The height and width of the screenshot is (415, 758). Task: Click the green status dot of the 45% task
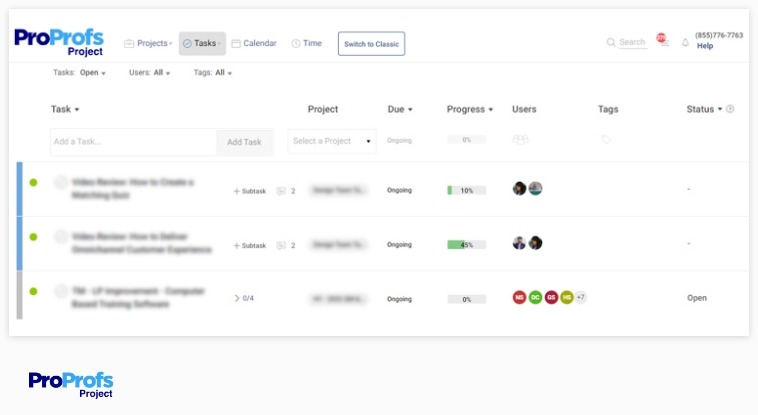(33, 237)
